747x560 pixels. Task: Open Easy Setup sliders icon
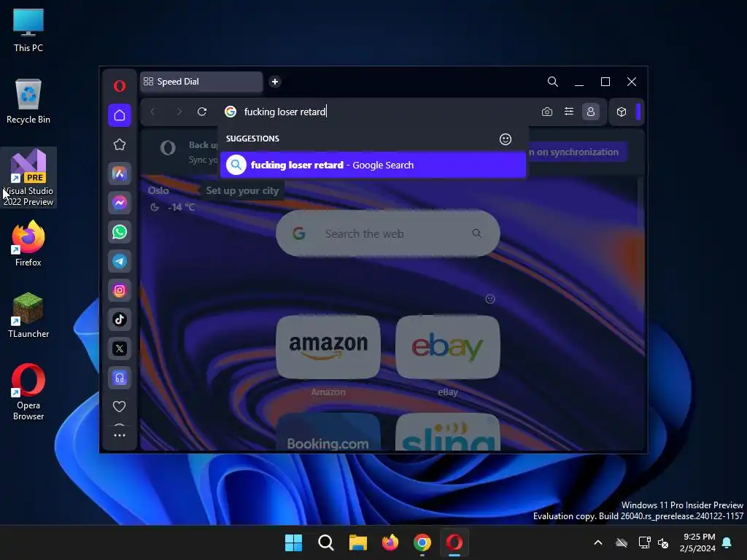point(569,112)
